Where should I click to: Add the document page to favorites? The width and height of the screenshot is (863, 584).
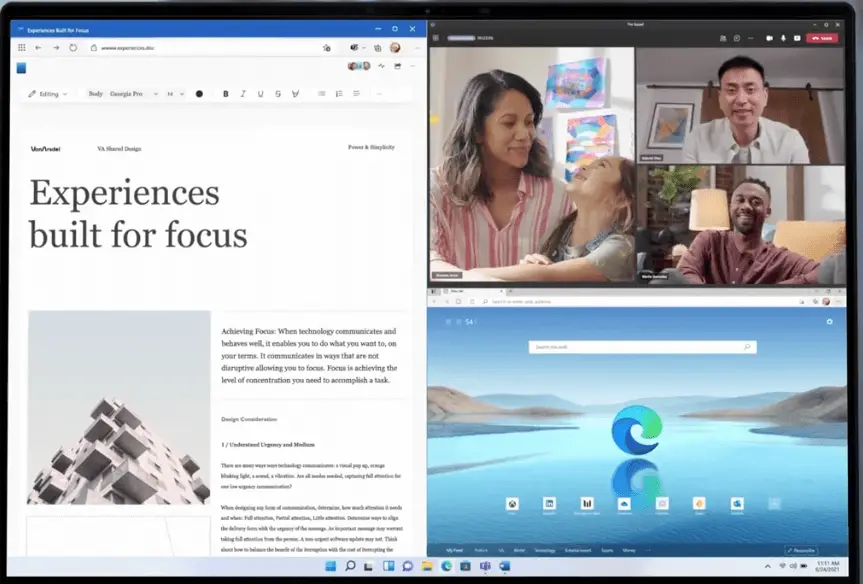click(x=326, y=48)
